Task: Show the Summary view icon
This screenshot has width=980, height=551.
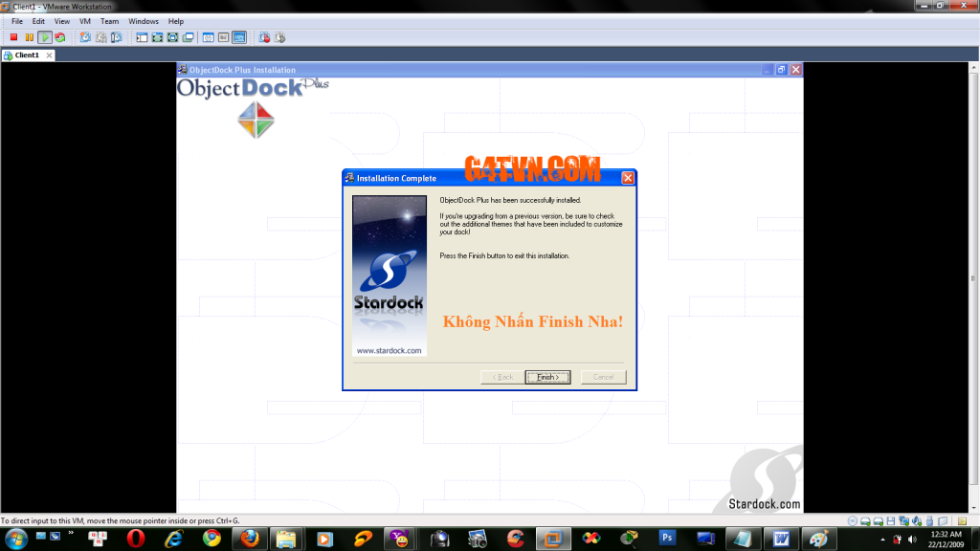Action: (x=208, y=37)
